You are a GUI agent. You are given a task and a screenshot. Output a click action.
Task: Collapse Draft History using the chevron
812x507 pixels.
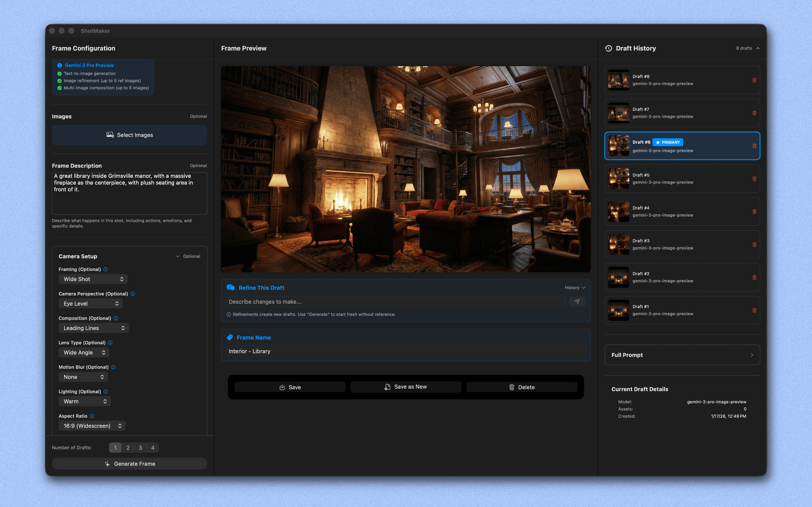(x=758, y=48)
